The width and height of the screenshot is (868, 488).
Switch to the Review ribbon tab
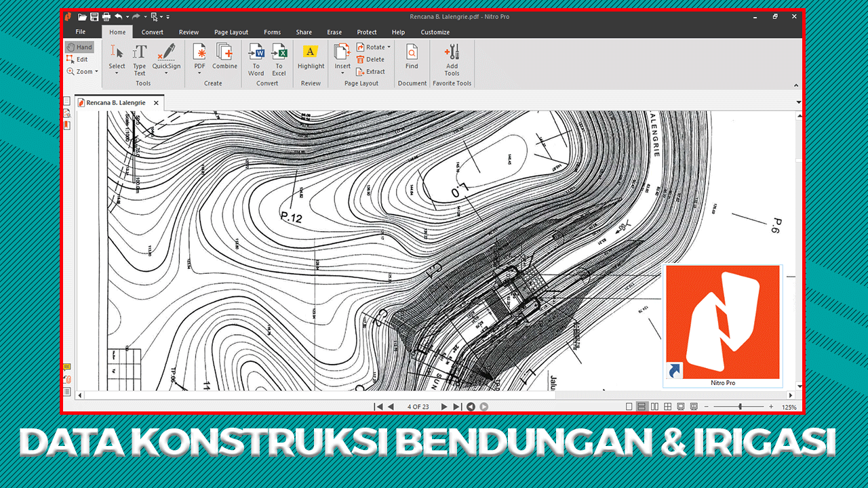(x=189, y=32)
